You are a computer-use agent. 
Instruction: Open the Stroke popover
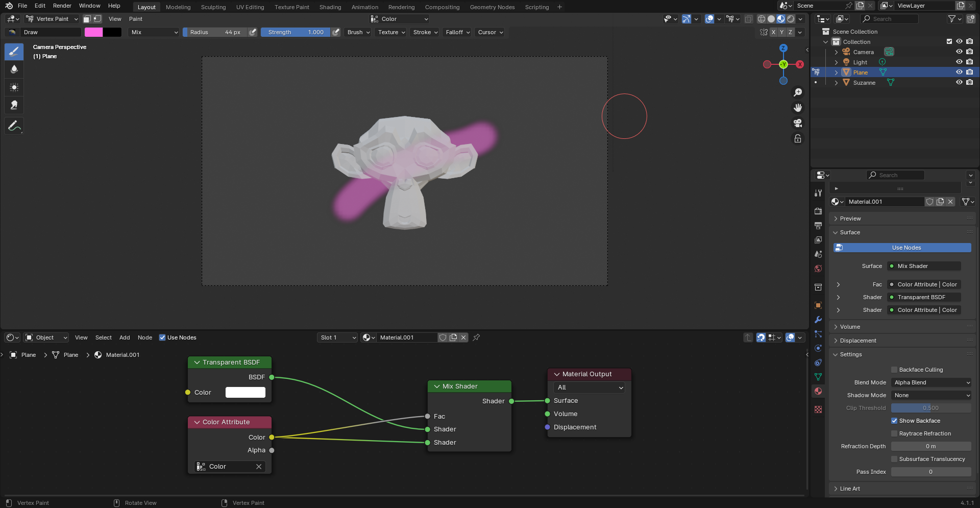click(x=425, y=32)
